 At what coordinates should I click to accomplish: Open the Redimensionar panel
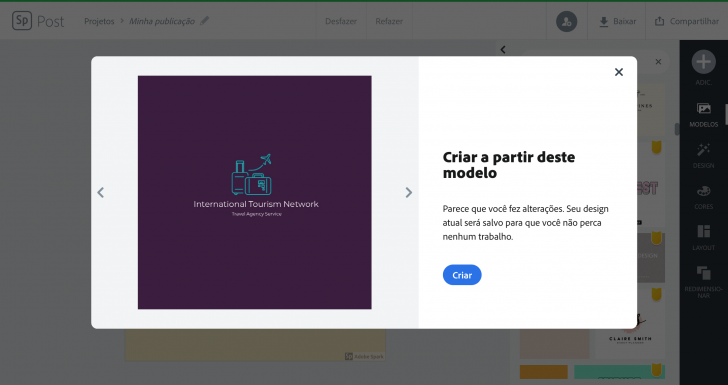(703, 282)
